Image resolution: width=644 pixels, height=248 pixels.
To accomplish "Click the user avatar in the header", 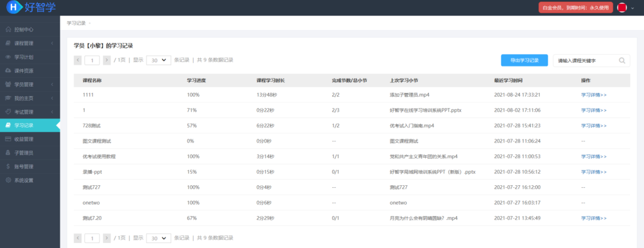I will click(622, 8).
